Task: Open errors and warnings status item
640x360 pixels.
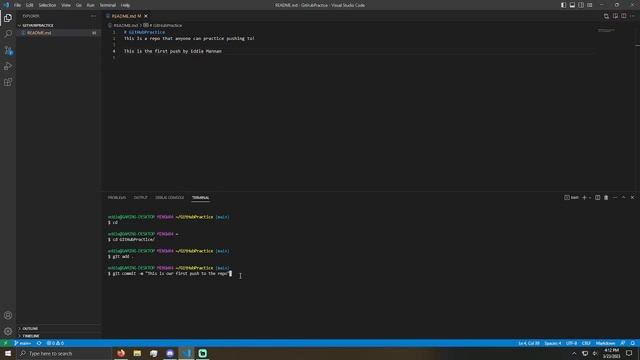Action: pos(55,343)
